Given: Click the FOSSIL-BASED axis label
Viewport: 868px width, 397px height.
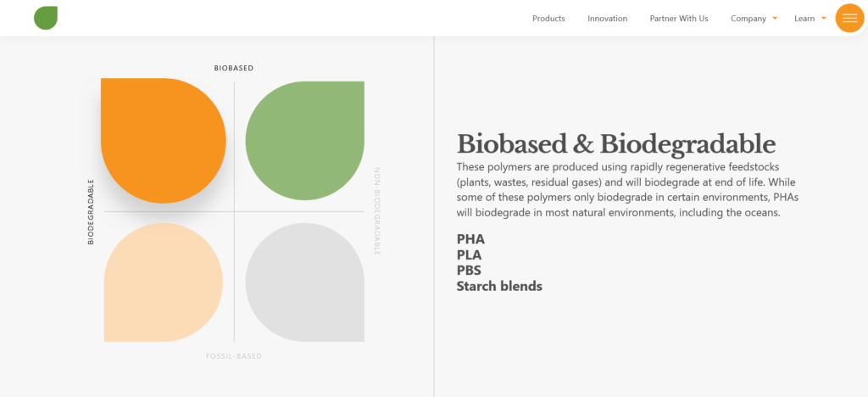Looking at the screenshot, I should tap(234, 356).
